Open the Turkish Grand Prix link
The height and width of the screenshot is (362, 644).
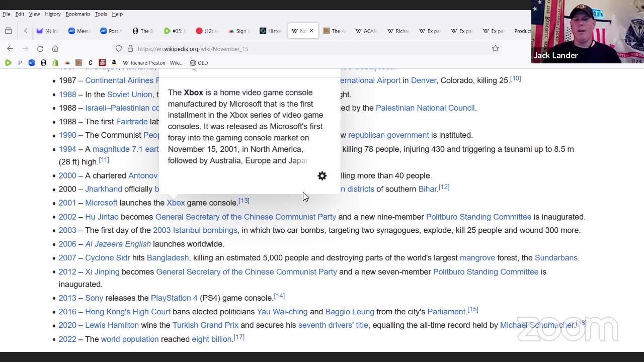[x=205, y=325]
